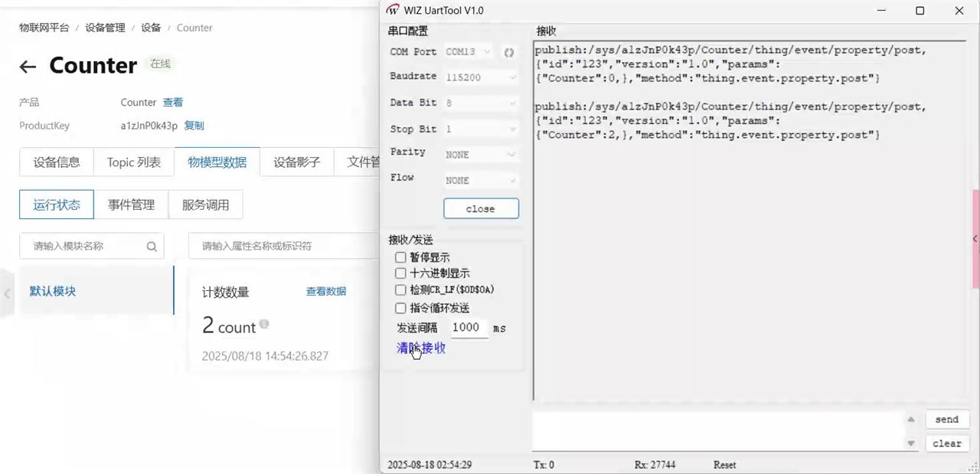This screenshot has width=980, height=474.
Task: Switch to the 事件管理 sub-tab
Action: (x=131, y=205)
